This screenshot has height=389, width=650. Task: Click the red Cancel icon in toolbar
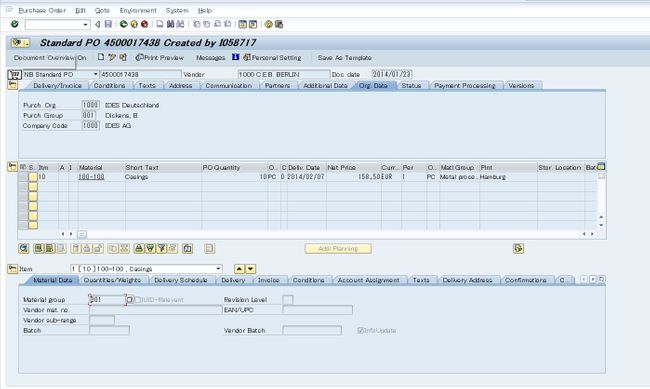[144, 24]
